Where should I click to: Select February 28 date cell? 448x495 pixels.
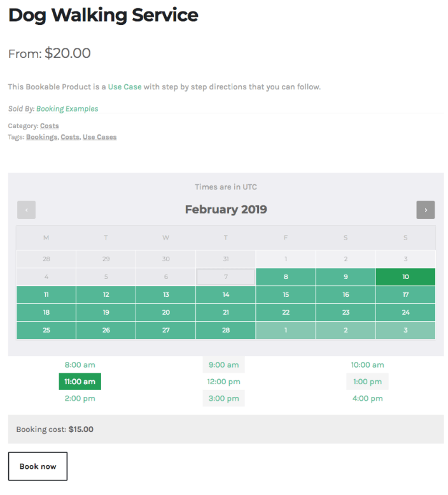pos(226,330)
